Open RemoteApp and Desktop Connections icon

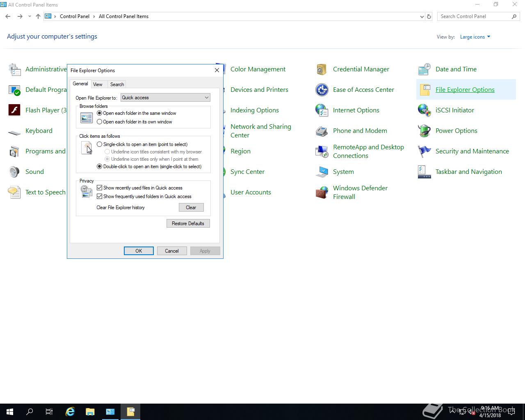(x=322, y=151)
